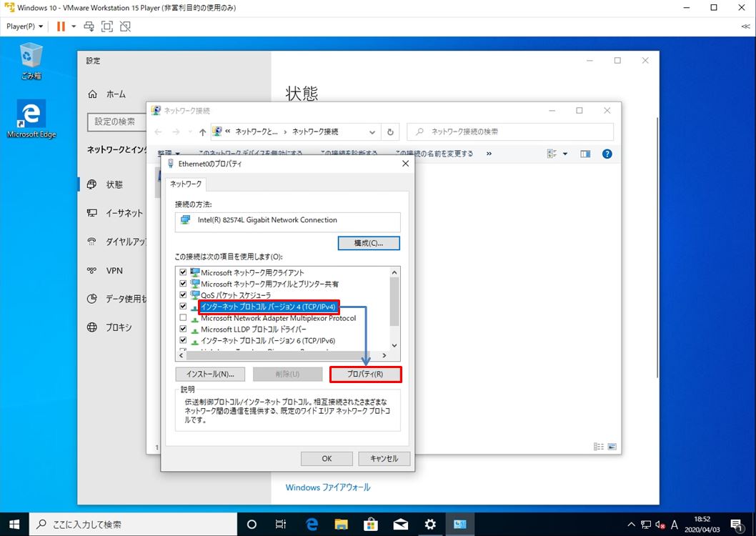
Task: Expand the address bar history dropdown
Action: click(x=372, y=132)
